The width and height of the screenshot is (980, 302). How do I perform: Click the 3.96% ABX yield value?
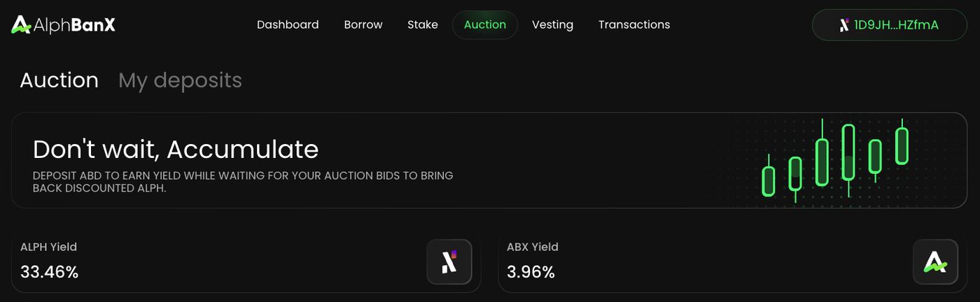click(x=531, y=272)
